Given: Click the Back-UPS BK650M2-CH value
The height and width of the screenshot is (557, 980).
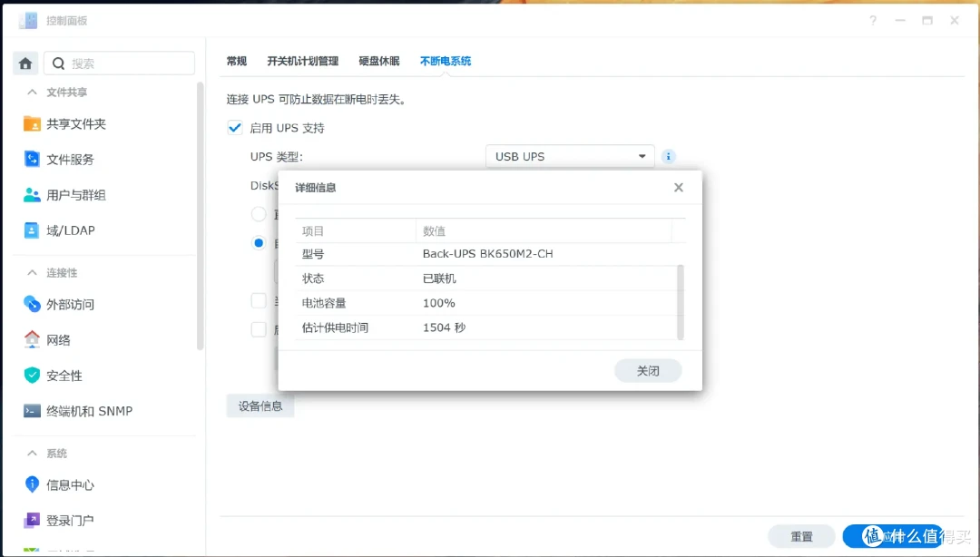Looking at the screenshot, I should tap(487, 254).
